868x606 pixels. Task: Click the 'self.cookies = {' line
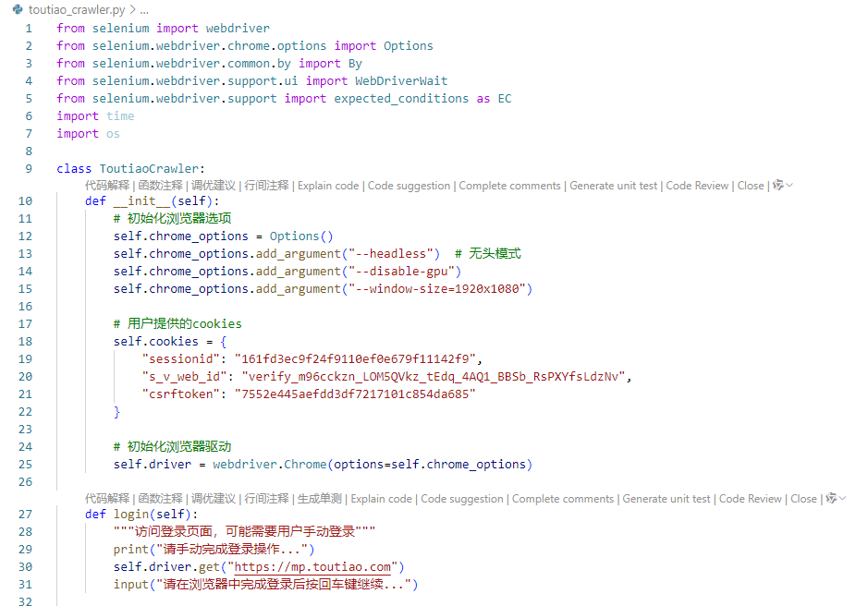[170, 342]
